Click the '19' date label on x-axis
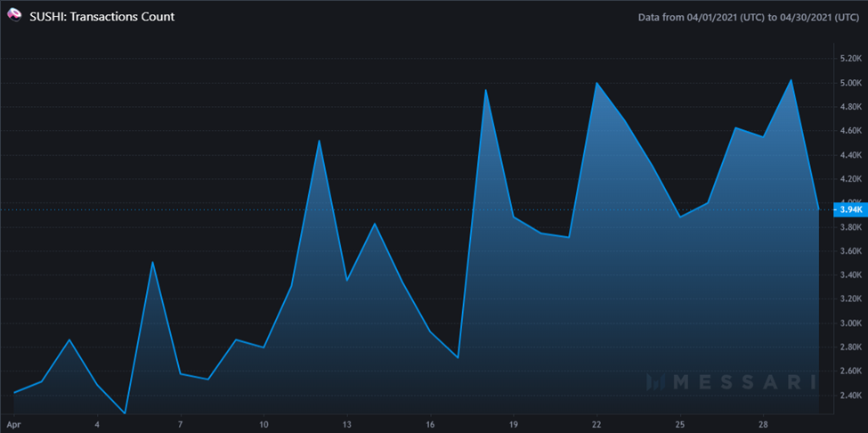This screenshot has width=868, height=433. pos(513,423)
